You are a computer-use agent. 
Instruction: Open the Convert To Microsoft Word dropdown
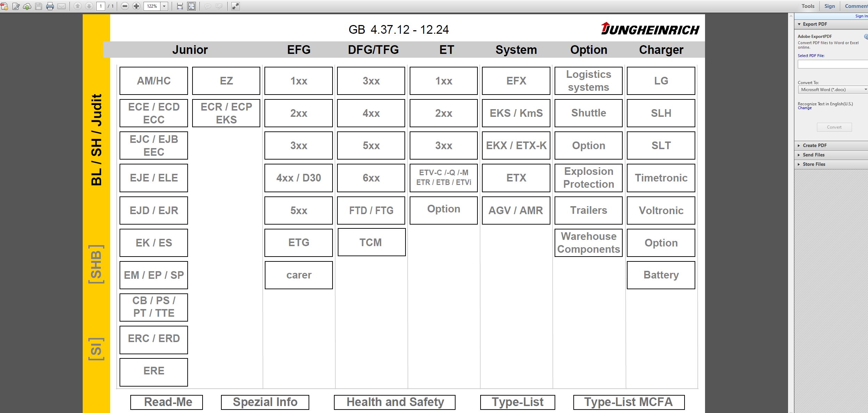pyautogui.click(x=833, y=90)
